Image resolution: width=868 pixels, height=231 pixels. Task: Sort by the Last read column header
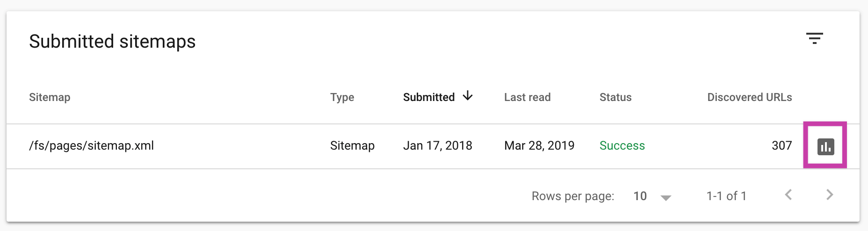pos(527,97)
